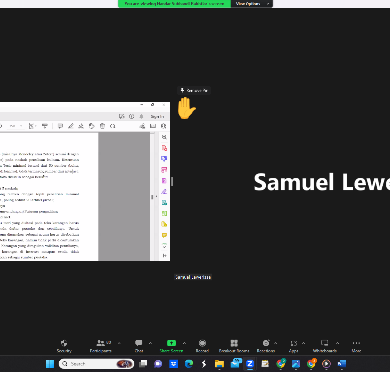Expand more tools chevron in Acrobat right pane
The height and width of the screenshot is (372, 390).
click(164, 246)
